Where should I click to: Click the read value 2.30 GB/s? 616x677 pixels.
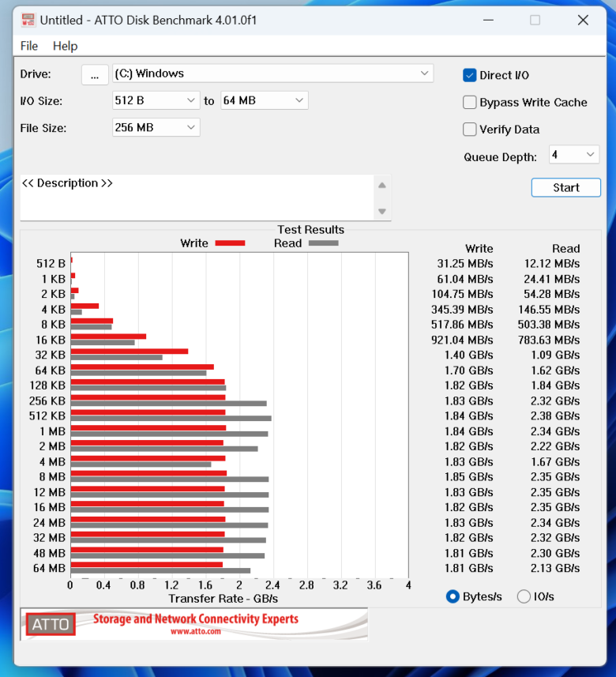(x=555, y=553)
